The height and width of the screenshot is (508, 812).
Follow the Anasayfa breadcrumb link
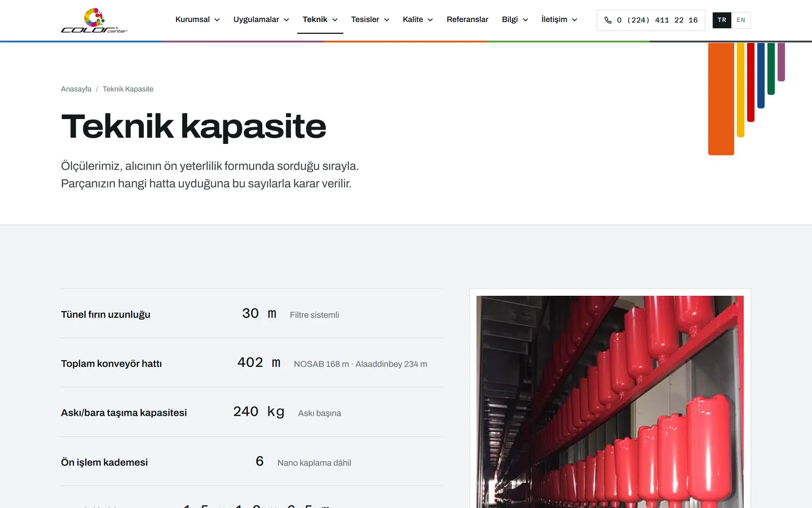point(76,89)
